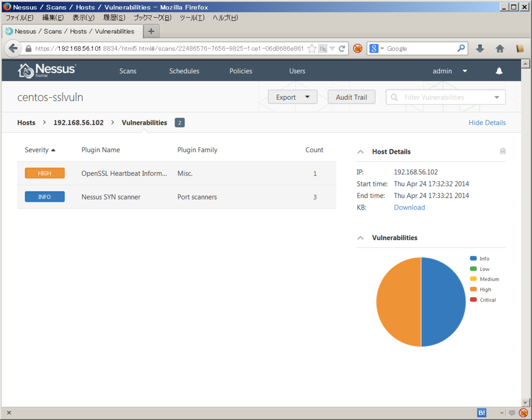Open the ヘルプ(H) menu
532x420 pixels.
point(225,18)
